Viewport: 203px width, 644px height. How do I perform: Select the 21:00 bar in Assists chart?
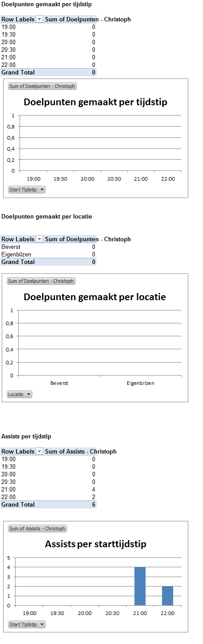point(140,586)
